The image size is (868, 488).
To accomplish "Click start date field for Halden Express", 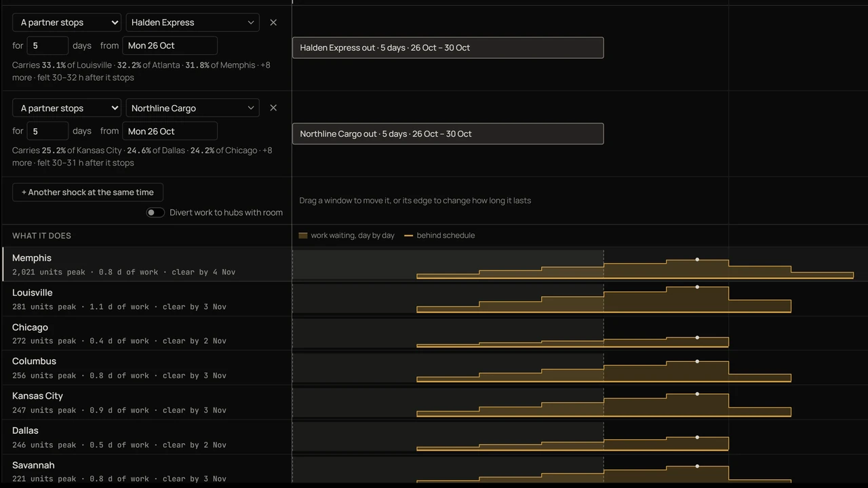I will coord(170,45).
